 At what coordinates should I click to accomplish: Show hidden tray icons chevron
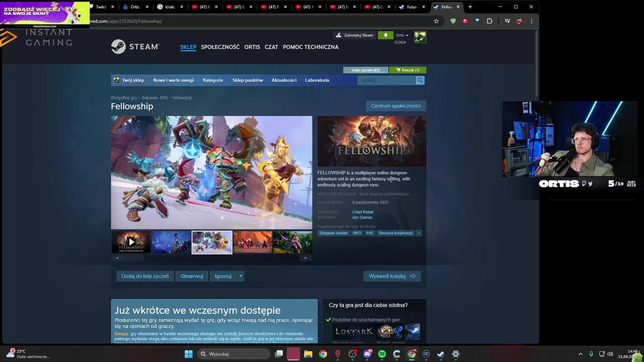pos(580,354)
